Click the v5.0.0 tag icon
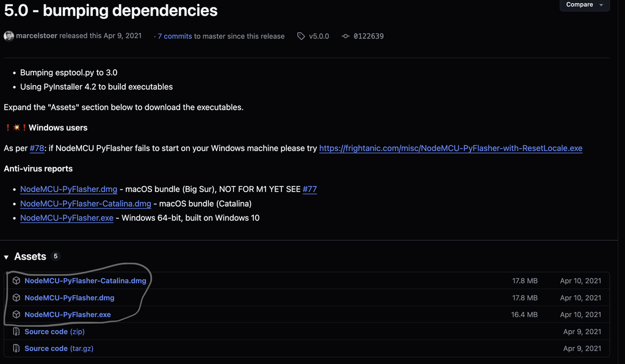 [x=301, y=37]
